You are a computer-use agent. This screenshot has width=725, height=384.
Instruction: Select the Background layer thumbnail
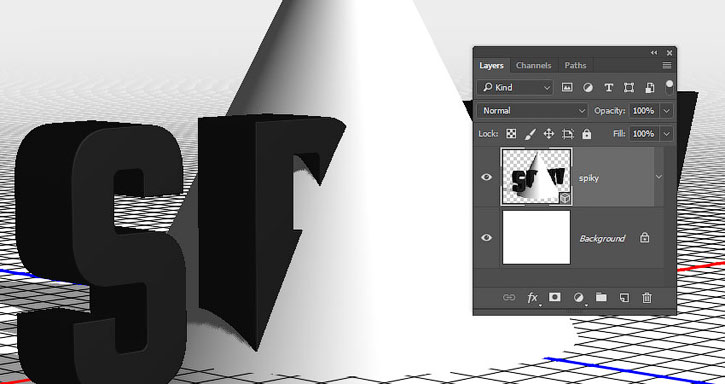pos(536,237)
